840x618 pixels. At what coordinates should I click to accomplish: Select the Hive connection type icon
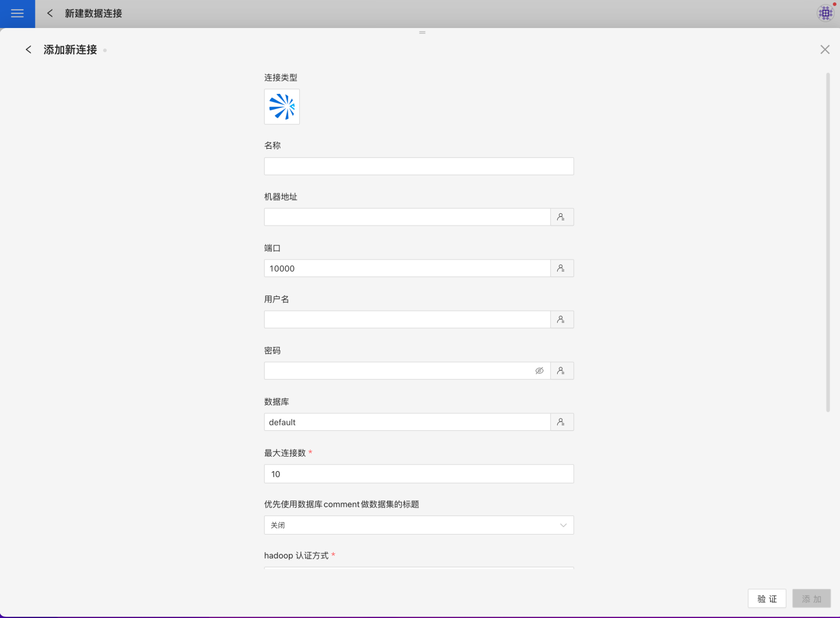[282, 107]
